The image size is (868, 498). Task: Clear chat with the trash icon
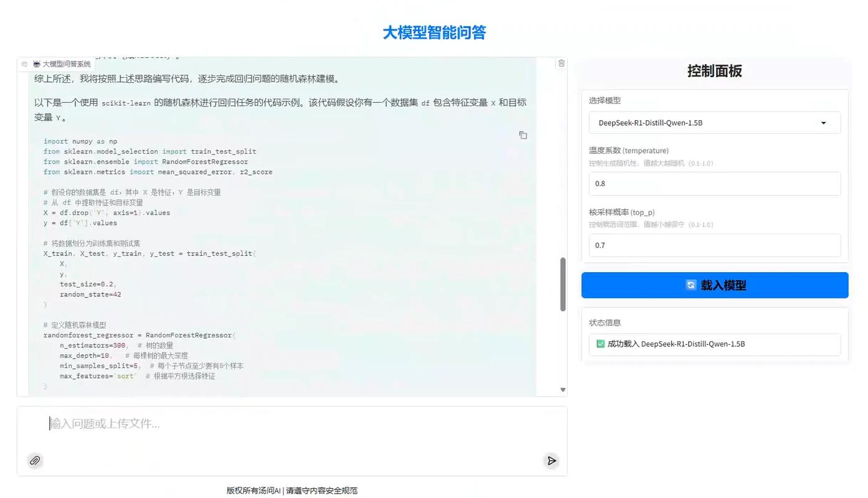point(562,63)
